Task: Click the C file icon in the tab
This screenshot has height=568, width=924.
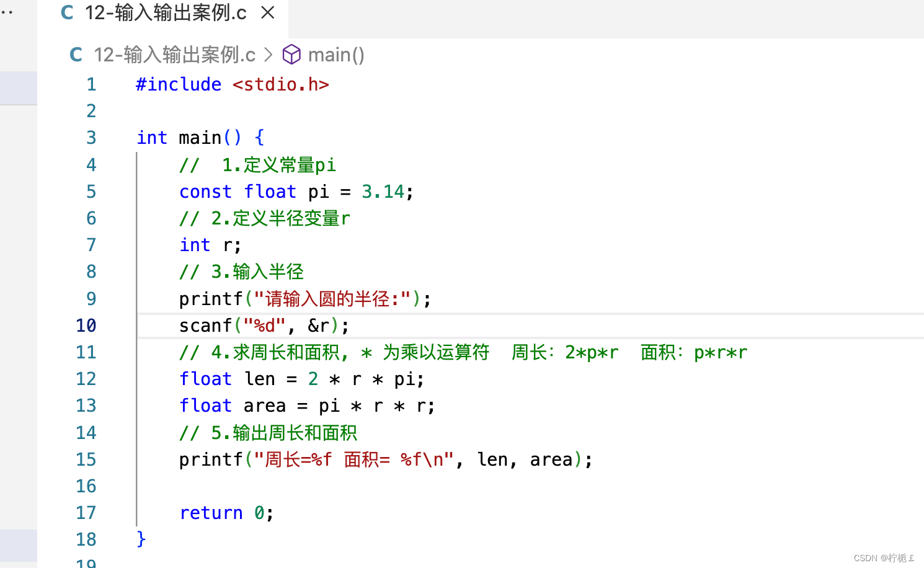Action: [67, 12]
